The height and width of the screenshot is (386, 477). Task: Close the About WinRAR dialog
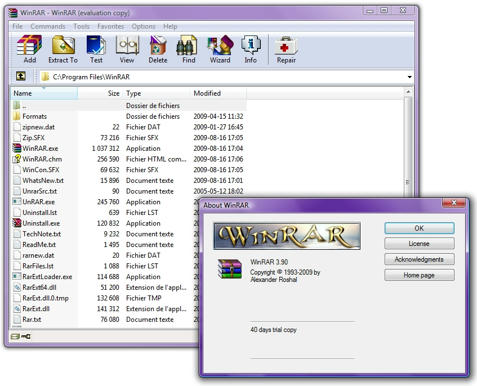(x=453, y=203)
